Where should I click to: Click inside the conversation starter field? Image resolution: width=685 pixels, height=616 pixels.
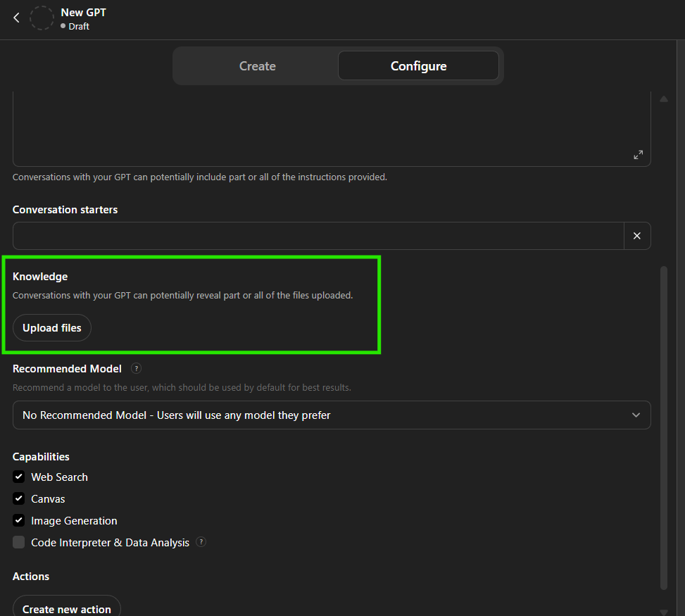click(317, 236)
